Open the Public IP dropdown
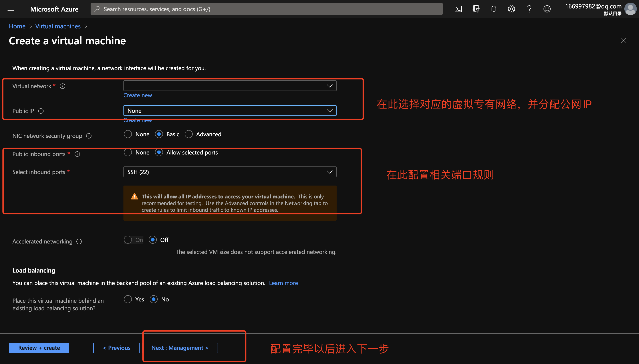Viewport: 639px width, 364px height. pyautogui.click(x=230, y=111)
